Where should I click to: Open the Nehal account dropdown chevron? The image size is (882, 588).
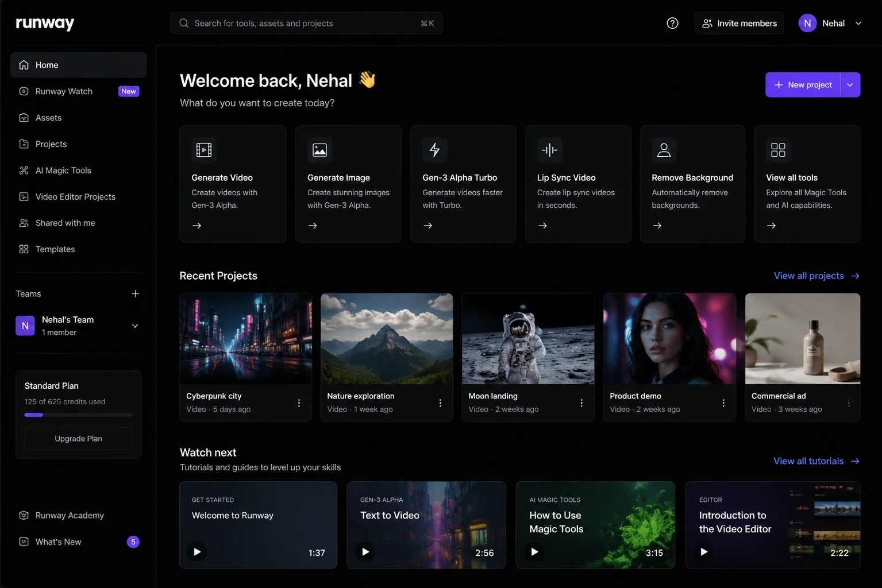click(858, 24)
